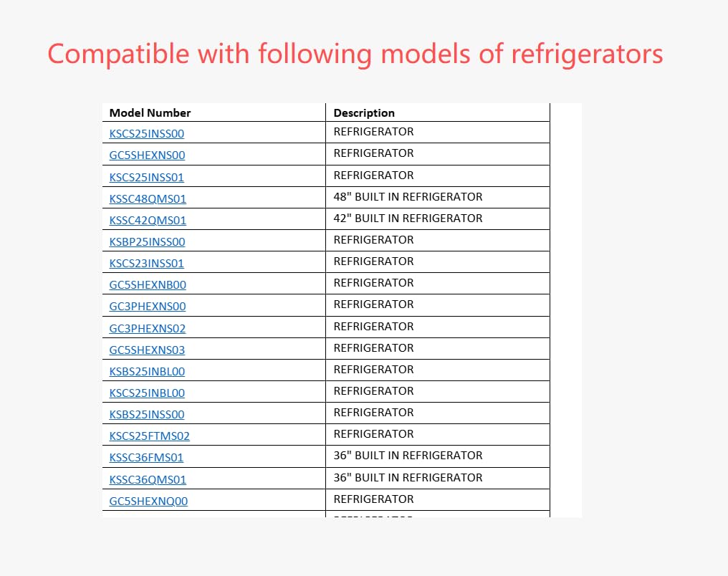Open the KSBS25INSS00 link
The height and width of the screenshot is (576, 728).
click(147, 415)
